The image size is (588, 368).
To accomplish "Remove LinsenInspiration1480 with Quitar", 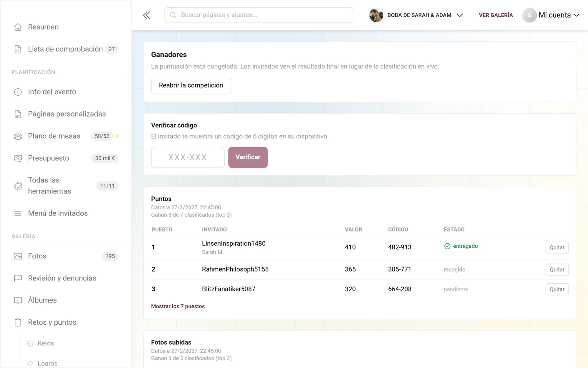I will 557,247.
